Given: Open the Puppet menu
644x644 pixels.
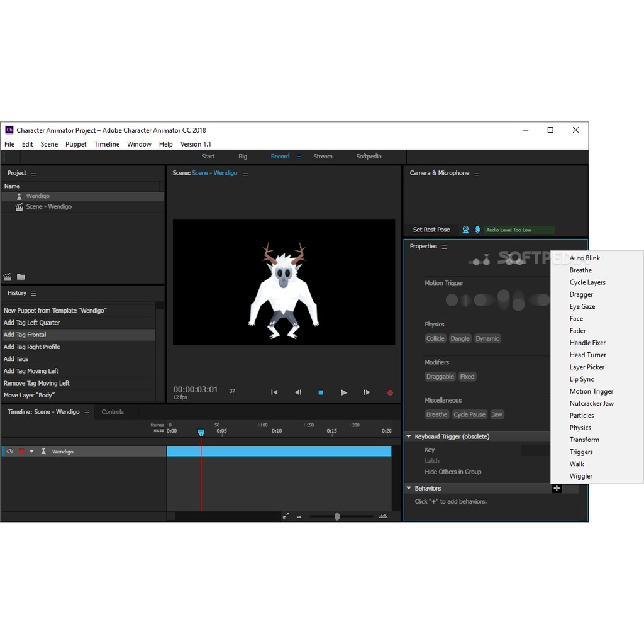Looking at the screenshot, I should (x=76, y=144).
